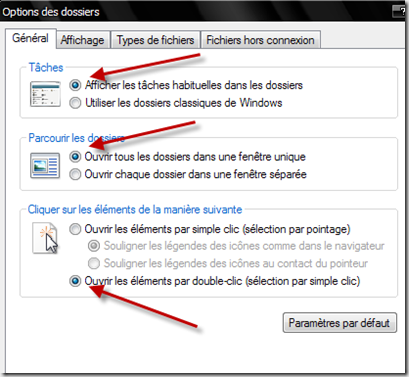
Task: Switch to the Affichage tab
Action: pos(82,40)
